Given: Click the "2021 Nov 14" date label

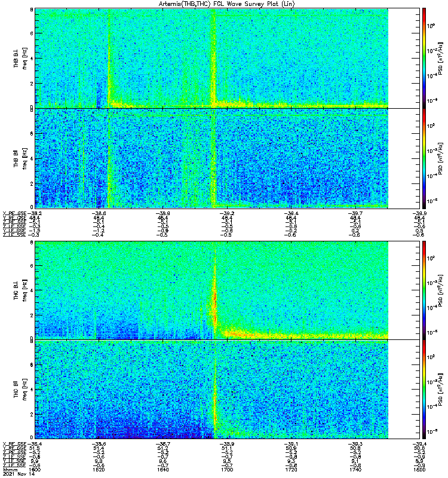Looking at the screenshot, I should [x=19, y=474].
